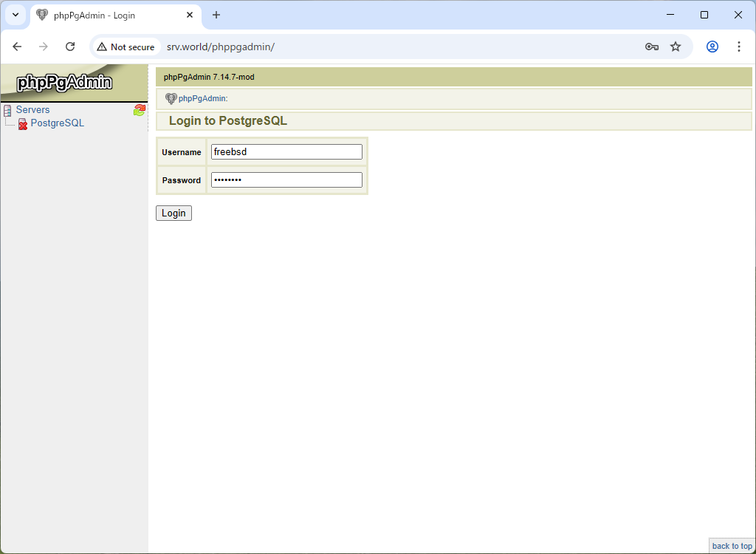Click the browser address bar
Image resolution: width=756 pixels, height=554 pixels.
pyautogui.click(x=295, y=46)
